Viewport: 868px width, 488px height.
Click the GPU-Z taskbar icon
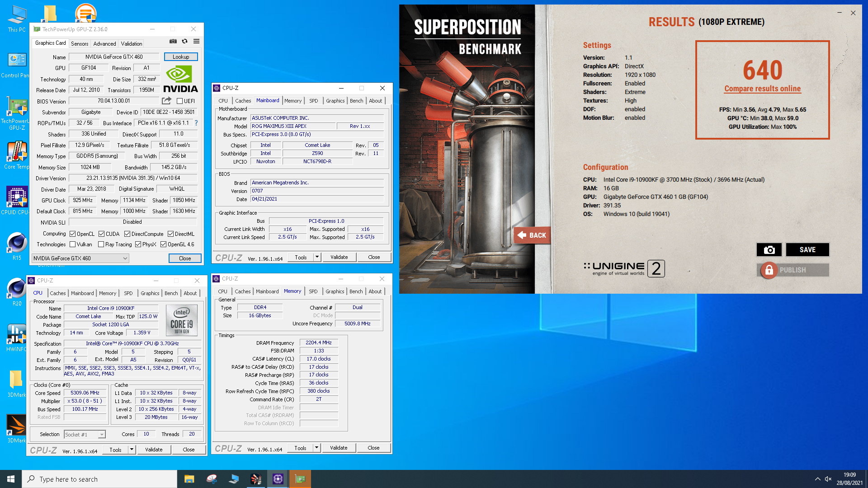click(x=300, y=479)
